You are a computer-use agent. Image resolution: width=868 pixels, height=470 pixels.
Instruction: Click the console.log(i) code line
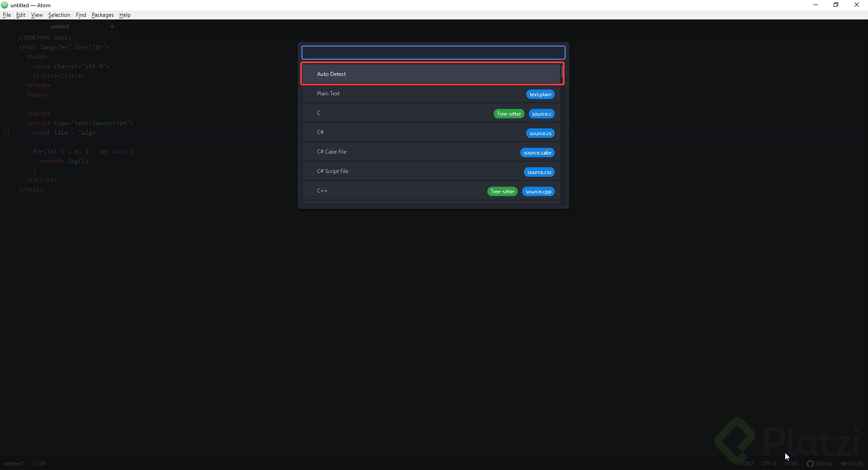click(x=64, y=161)
